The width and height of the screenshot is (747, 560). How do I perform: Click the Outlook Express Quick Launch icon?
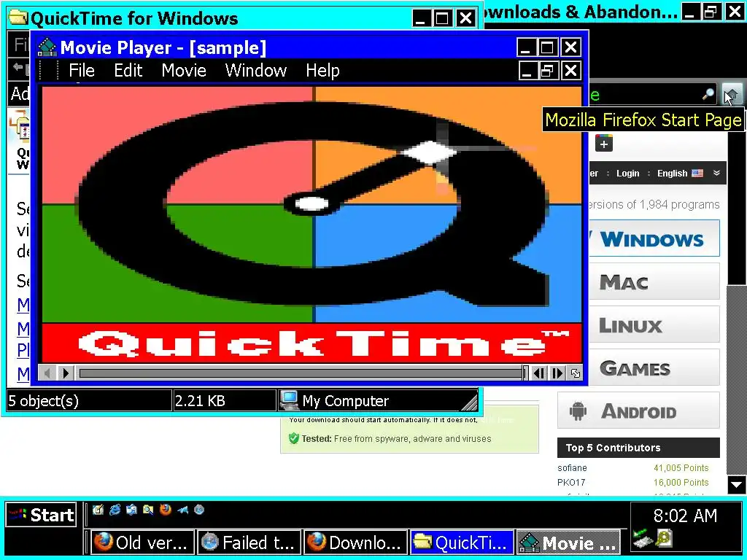point(131,510)
